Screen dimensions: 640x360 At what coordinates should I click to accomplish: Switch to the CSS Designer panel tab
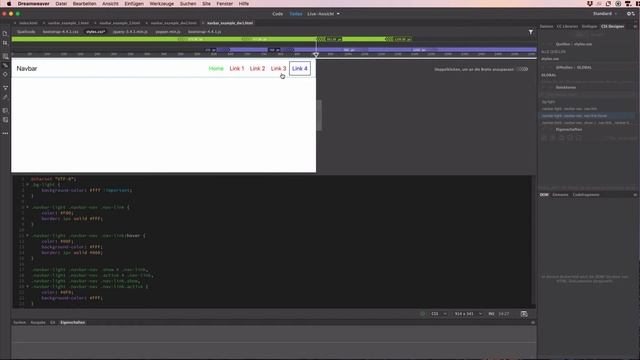(x=613, y=27)
